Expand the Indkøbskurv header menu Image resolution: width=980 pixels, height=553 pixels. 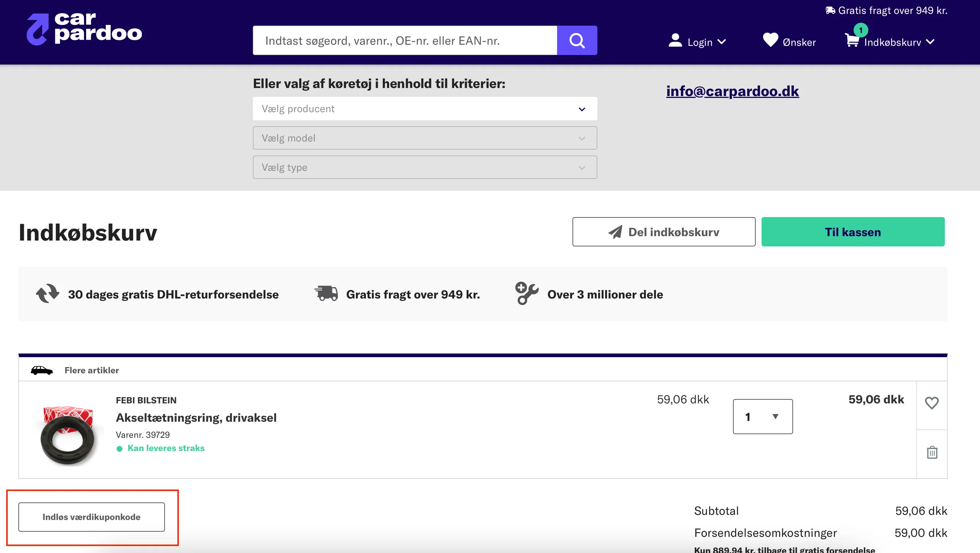click(930, 42)
